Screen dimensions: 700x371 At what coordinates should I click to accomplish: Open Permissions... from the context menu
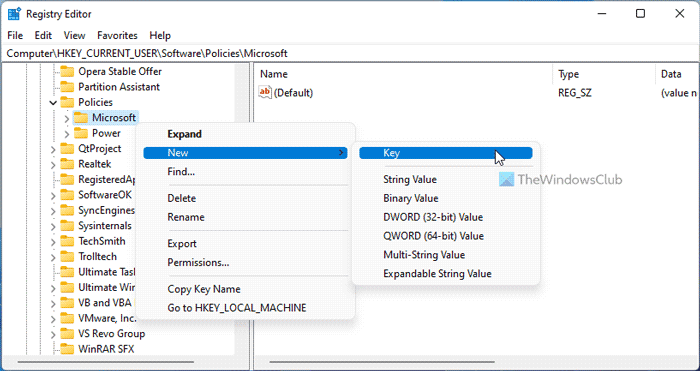(x=245, y=263)
